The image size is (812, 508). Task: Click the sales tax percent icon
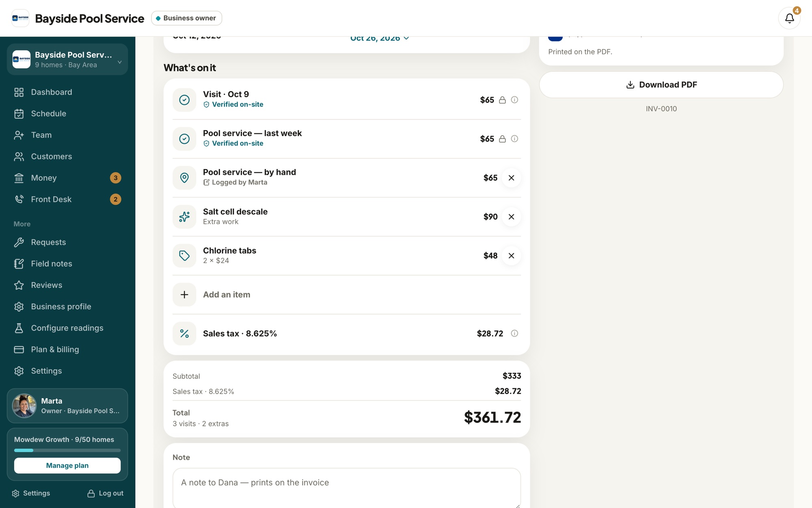184,334
